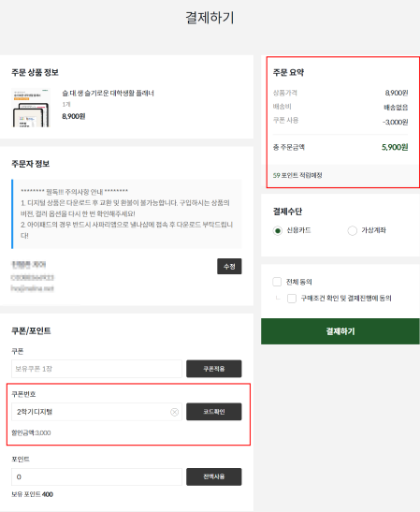Image resolution: width=420 pixels, height=512 pixels.
Task: Clear the coupon number field with X icon
Action: click(175, 412)
